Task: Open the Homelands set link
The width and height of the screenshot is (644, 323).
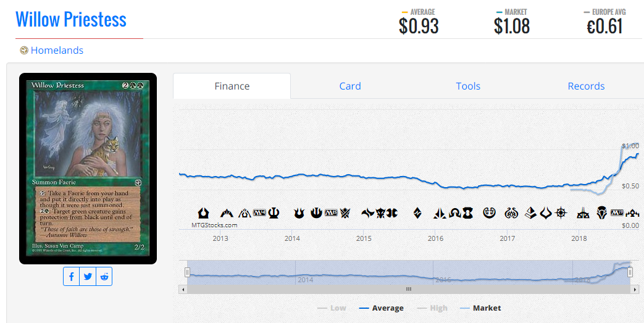Action: click(57, 50)
